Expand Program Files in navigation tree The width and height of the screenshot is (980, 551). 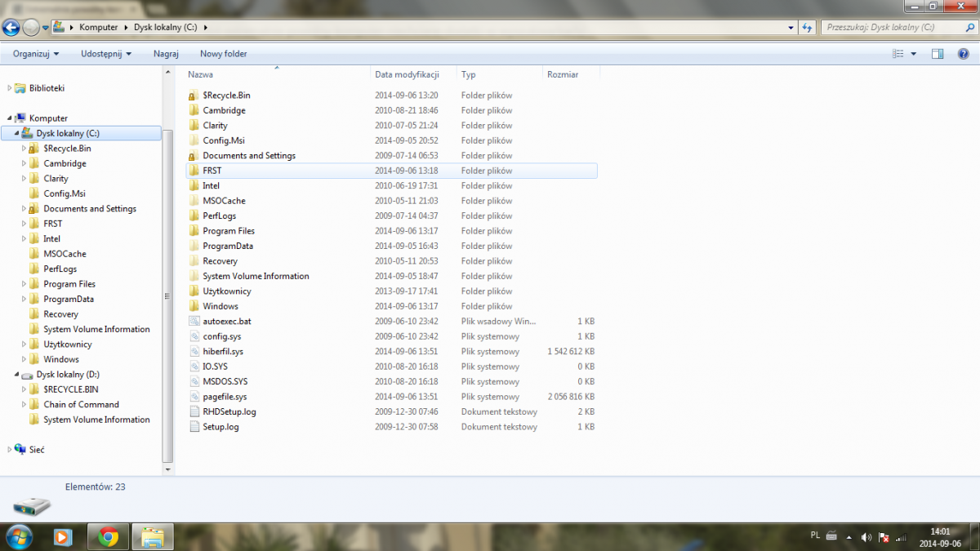pos(24,284)
